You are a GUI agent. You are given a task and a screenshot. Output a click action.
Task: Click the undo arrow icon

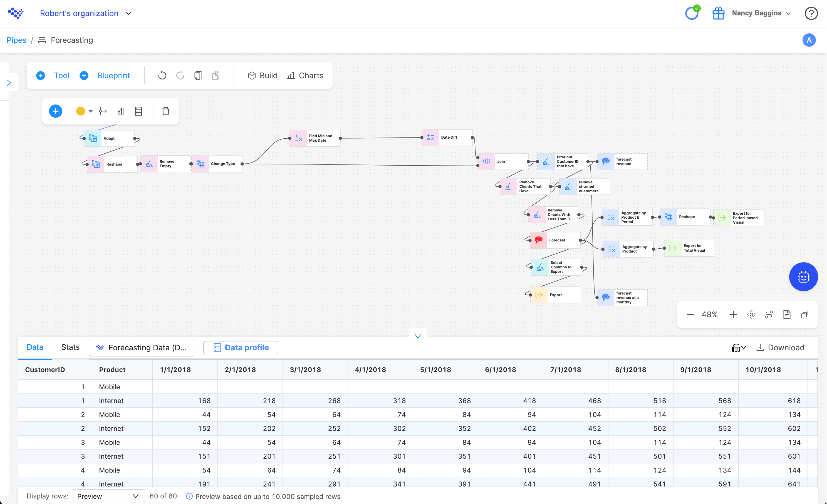tap(162, 76)
